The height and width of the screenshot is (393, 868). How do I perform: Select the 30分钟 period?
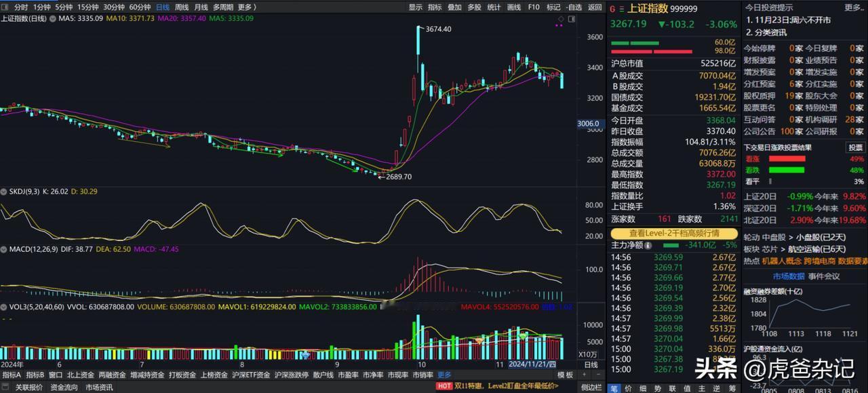[x=114, y=7]
